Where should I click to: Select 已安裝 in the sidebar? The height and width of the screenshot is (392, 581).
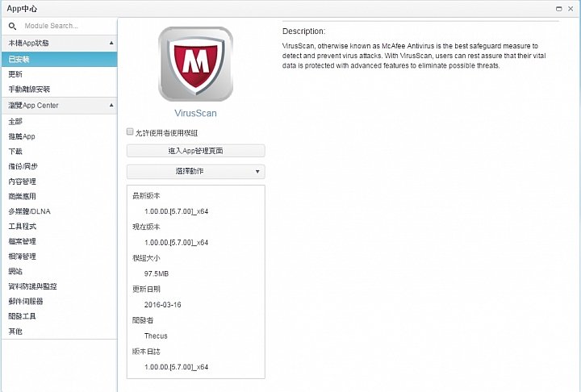(59, 59)
